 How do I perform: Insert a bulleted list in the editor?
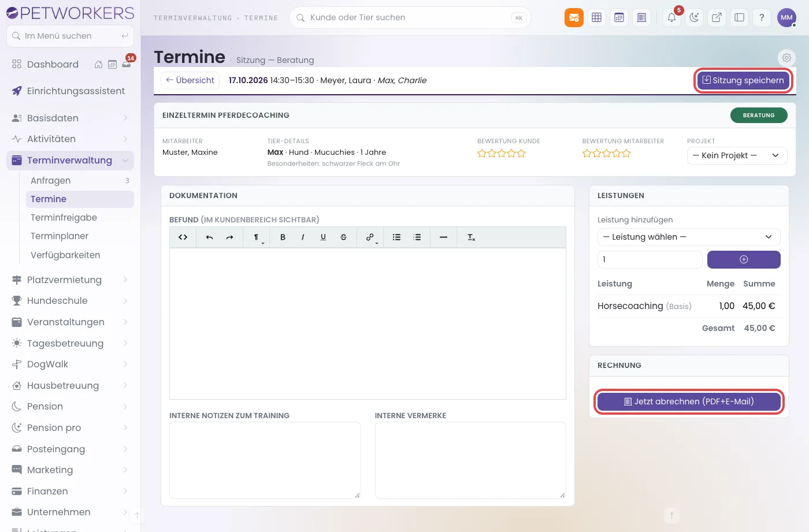[396, 237]
